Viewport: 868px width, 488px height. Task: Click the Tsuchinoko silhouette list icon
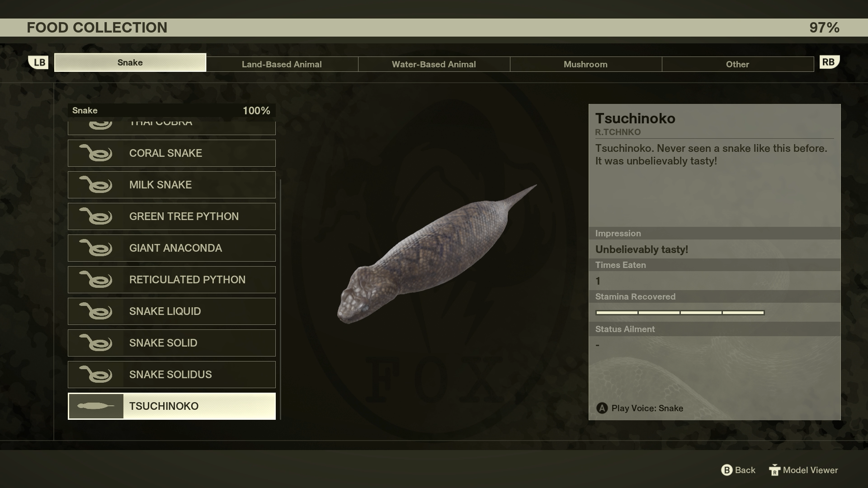click(x=96, y=406)
